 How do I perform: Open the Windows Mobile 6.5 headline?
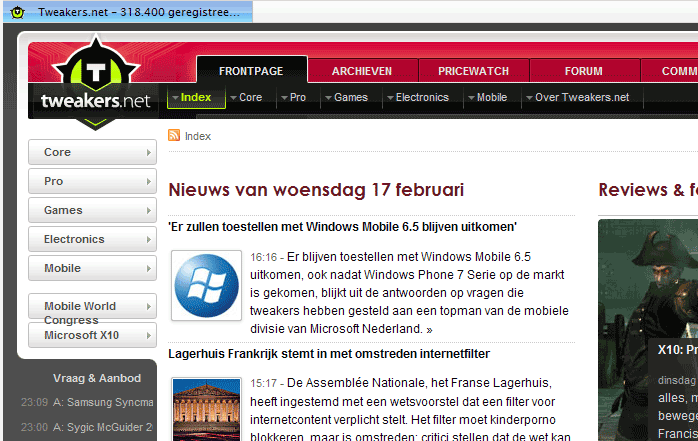click(x=342, y=227)
